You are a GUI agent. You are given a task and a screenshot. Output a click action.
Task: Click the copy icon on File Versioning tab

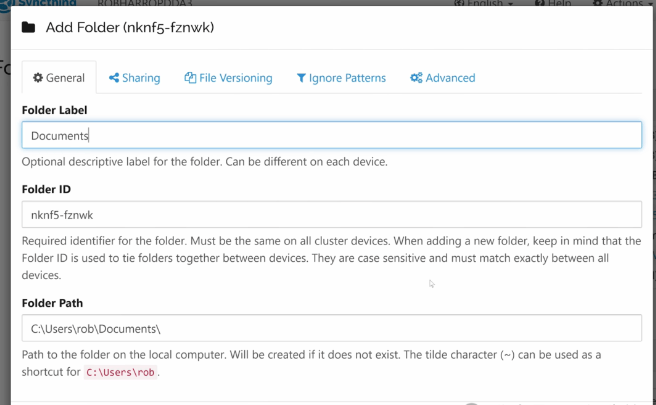pyautogui.click(x=190, y=78)
